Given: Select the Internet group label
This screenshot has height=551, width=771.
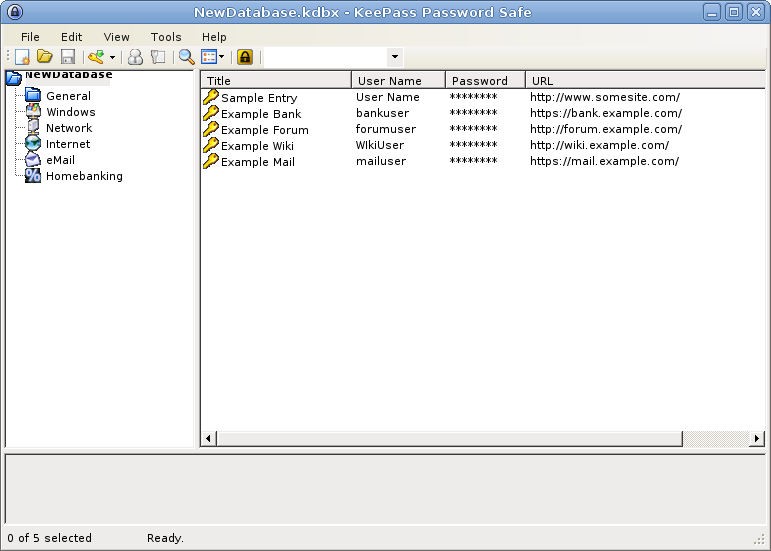Looking at the screenshot, I should click(68, 144).
